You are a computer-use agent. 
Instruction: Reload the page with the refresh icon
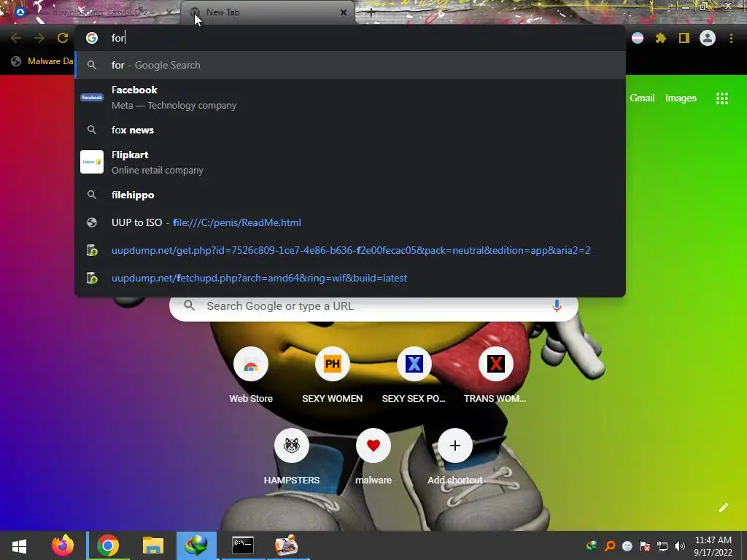pyautogui.click(x=63, y=38)
